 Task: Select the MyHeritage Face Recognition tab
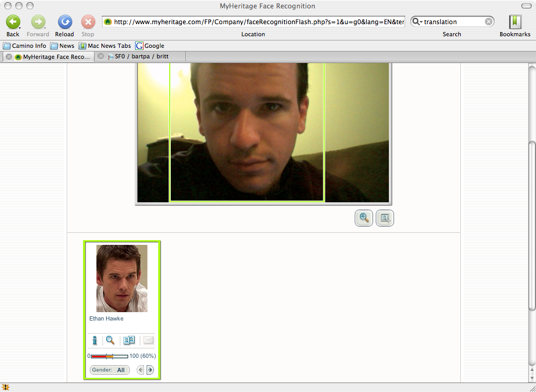(x=51, y=57)
